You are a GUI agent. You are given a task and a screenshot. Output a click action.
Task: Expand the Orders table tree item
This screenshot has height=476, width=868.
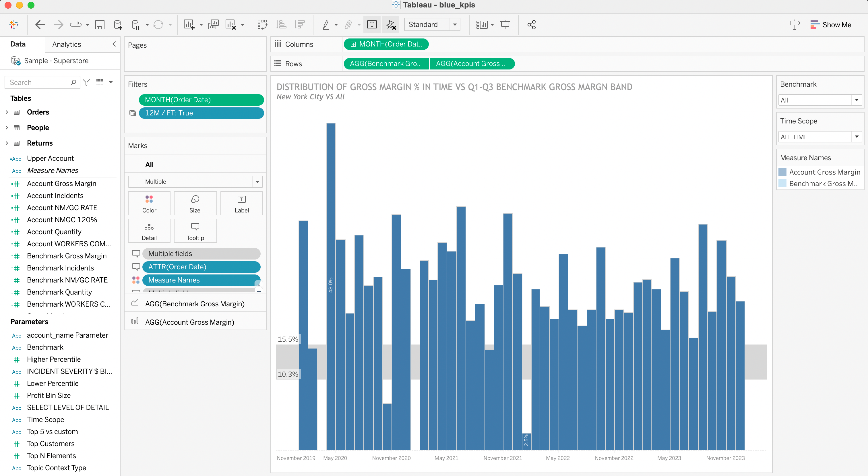point(6,111)
